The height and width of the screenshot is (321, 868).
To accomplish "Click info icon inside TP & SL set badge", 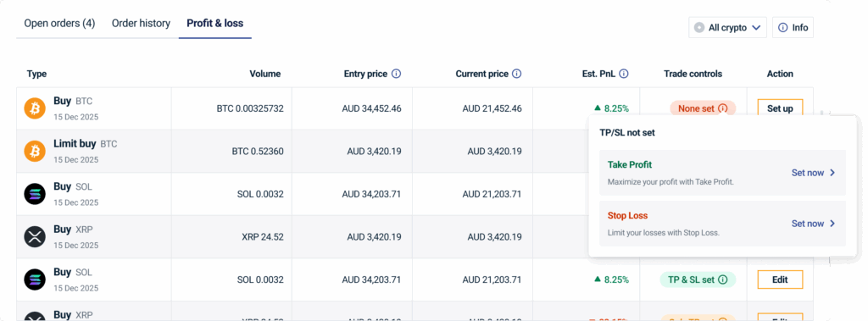I will click(722, 280).
